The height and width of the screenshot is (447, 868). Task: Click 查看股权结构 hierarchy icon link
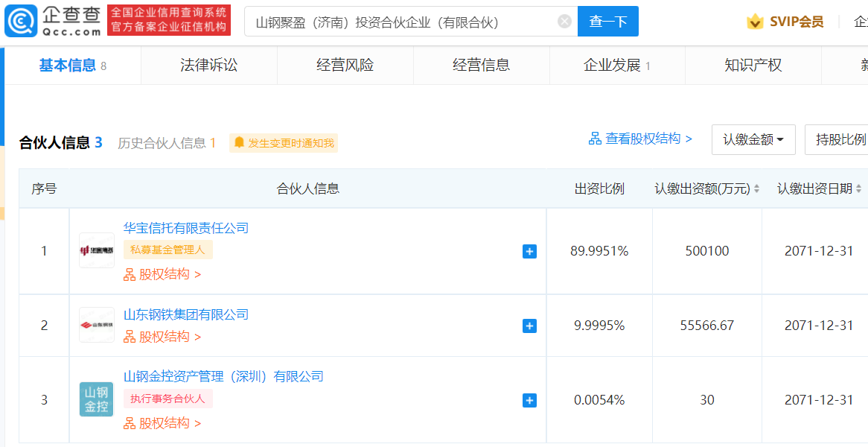pos(595,139)
